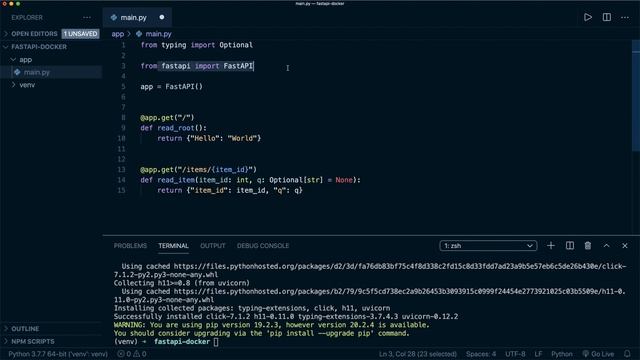Click main.py file icon in Explorer tree
The image size is (640, 360).
tap(17, 72)
